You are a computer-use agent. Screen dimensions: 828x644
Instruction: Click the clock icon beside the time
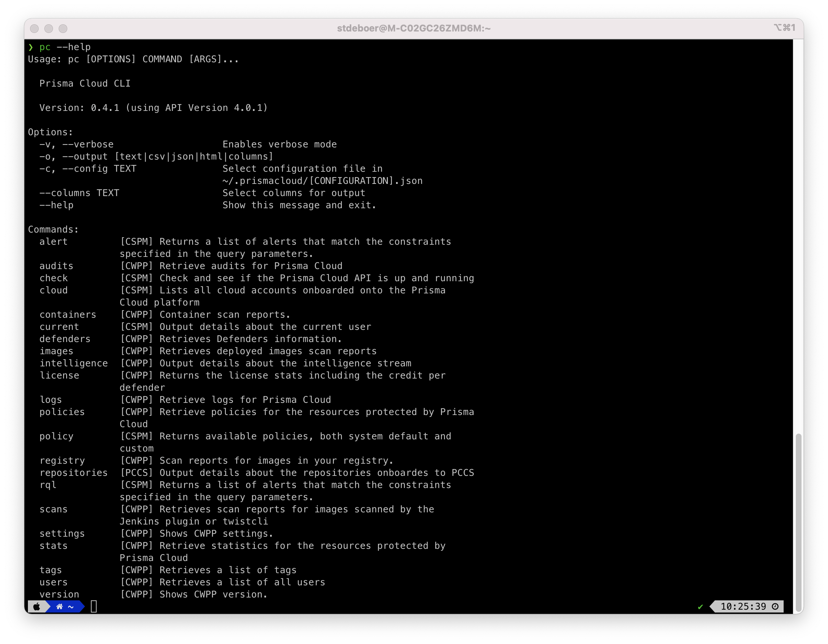tap(775, 607)
